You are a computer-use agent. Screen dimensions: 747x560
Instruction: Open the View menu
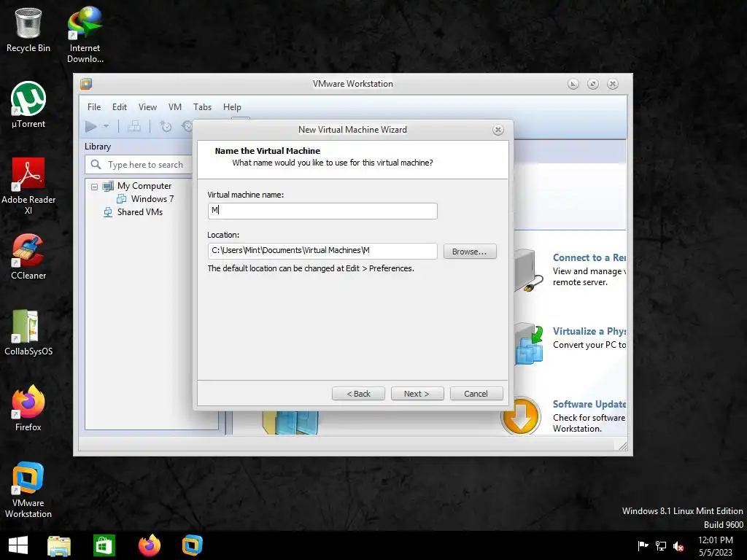pyautogui.click(x=147, y=107)
